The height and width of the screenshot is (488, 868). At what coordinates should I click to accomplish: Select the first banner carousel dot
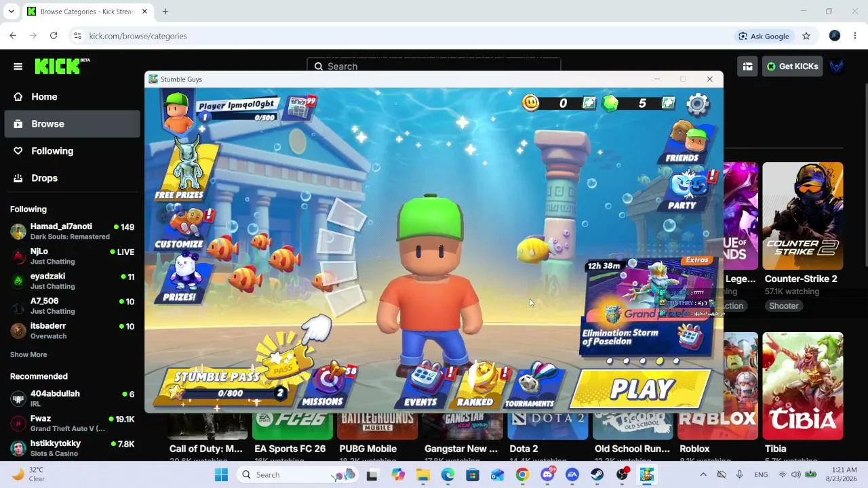610,361
